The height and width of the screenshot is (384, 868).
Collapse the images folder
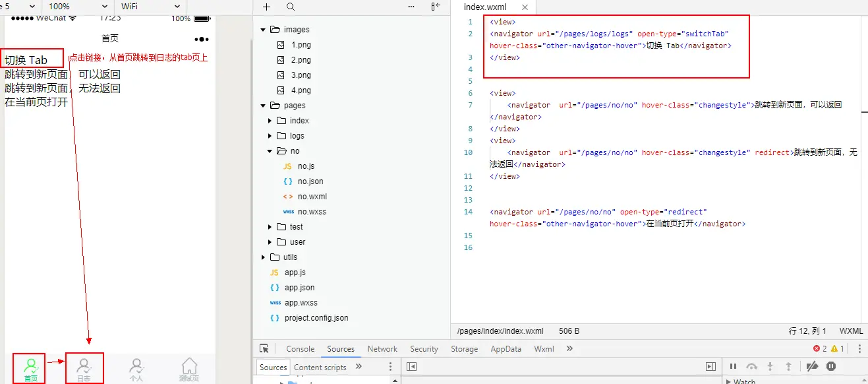[x=264, y=30]
